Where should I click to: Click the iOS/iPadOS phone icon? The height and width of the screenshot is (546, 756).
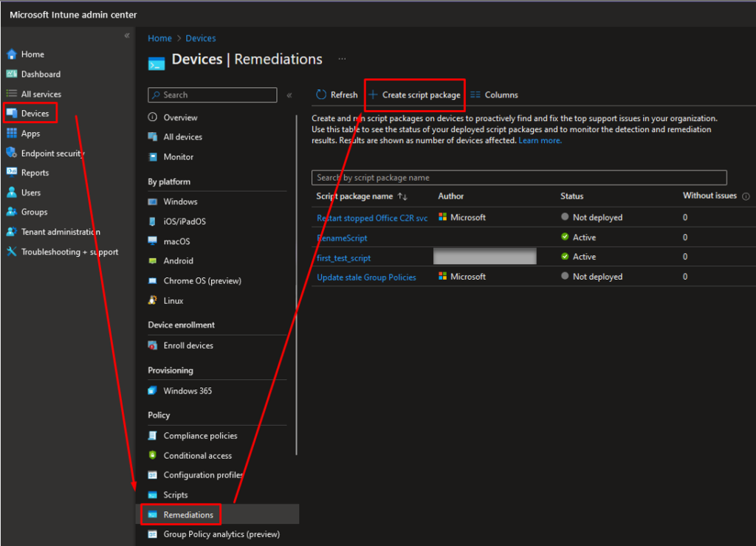click(x=152, y=221)
